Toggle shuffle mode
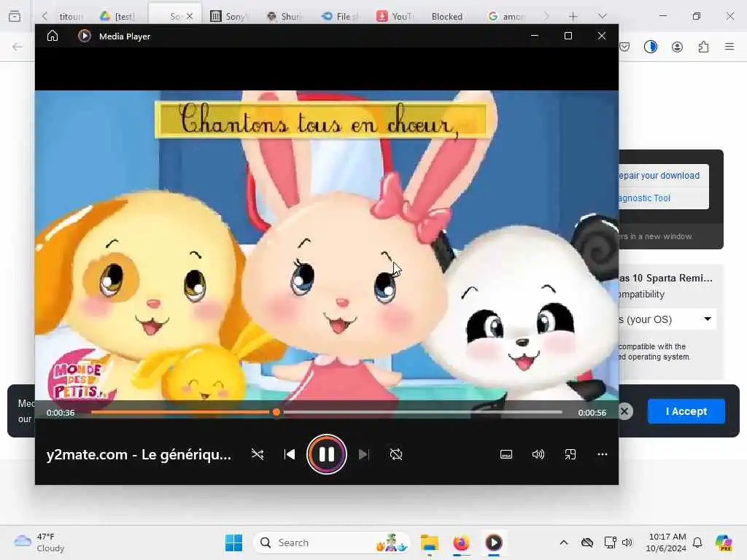 tap(258, 454)
